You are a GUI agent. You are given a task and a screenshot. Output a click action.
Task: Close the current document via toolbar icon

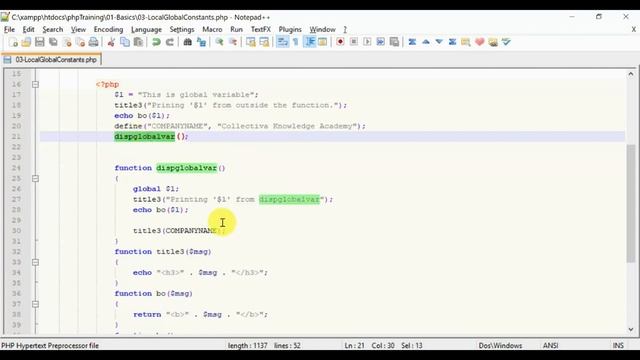(67, 42)
